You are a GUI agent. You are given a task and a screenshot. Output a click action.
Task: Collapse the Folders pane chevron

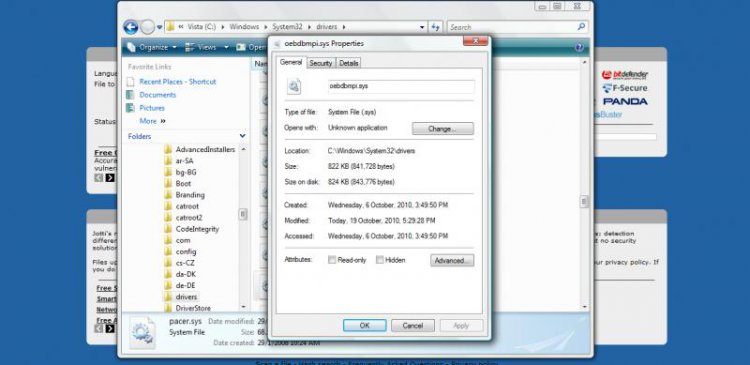243,136
